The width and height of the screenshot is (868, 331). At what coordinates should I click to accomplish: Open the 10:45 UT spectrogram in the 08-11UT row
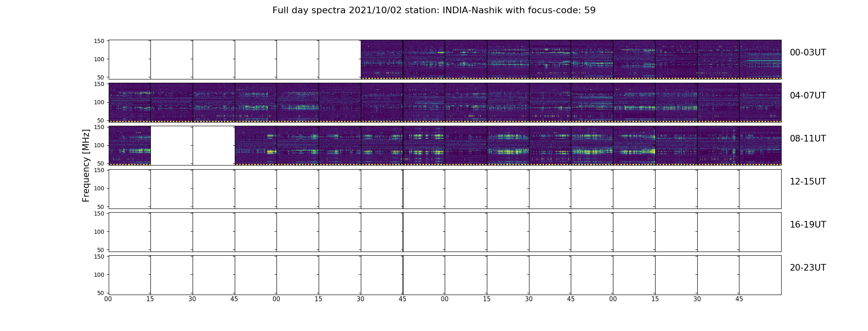592,146
